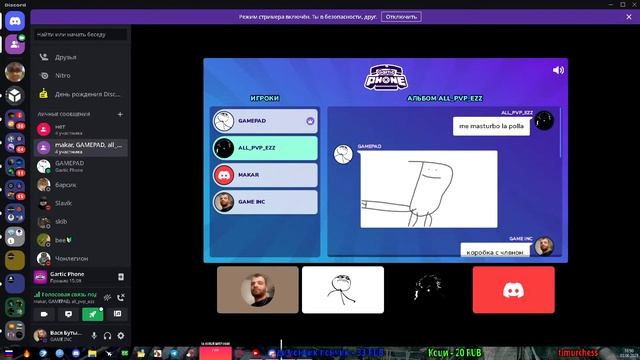
Task: Open bee direct message conversation
Action: coord(80,240)
